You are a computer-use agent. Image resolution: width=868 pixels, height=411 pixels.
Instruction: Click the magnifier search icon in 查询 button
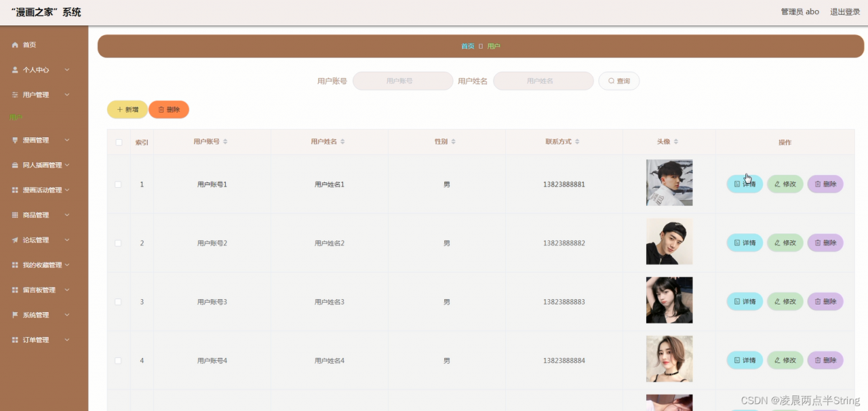tap(611, 81)
